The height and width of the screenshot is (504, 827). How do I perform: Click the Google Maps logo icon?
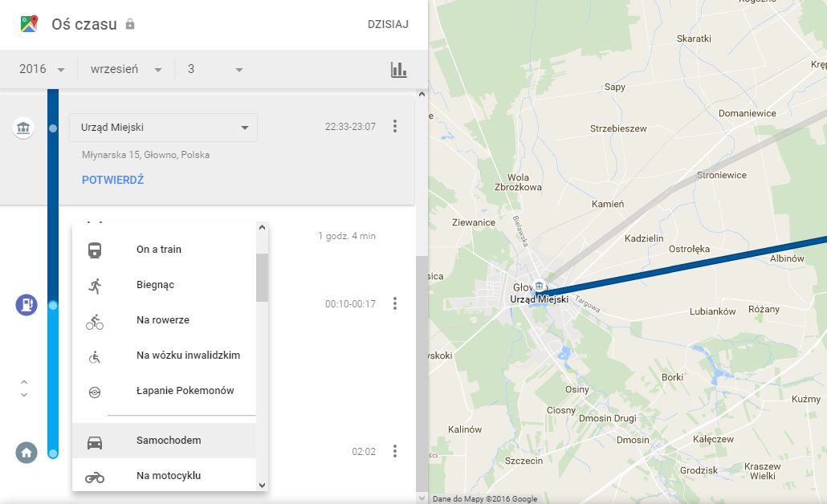pyautogui.click(x=29, y=24)
